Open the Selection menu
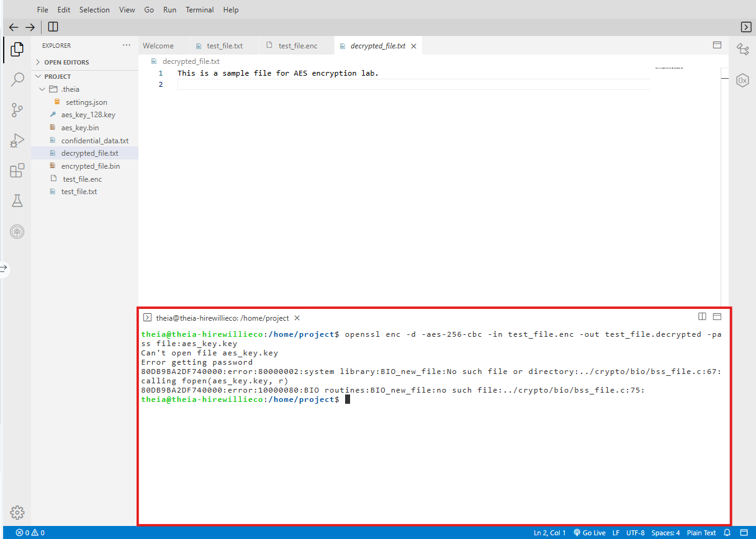This screenshot has height=539, width=756. tap(94, 10)
